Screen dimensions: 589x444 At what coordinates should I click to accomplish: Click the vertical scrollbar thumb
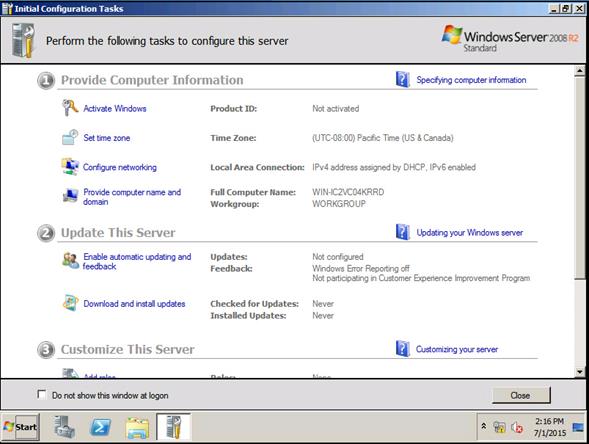tap(580, 177)
